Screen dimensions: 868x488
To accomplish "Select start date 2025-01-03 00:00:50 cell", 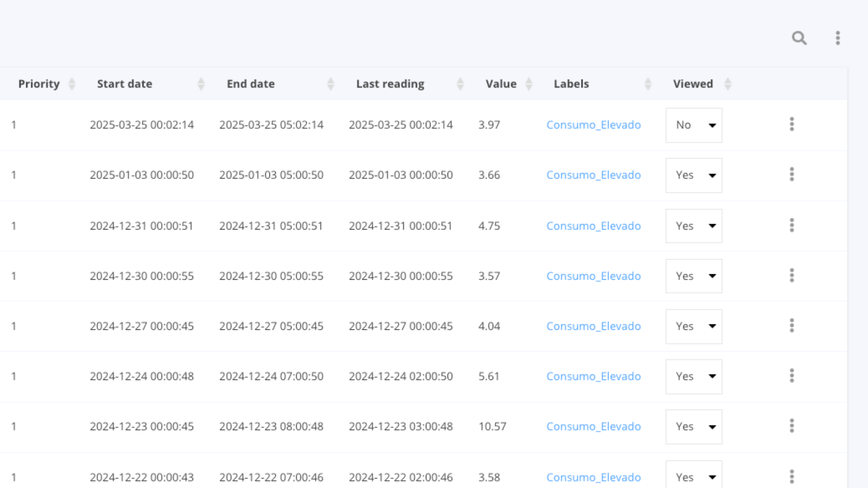I will tap(142, 175).
